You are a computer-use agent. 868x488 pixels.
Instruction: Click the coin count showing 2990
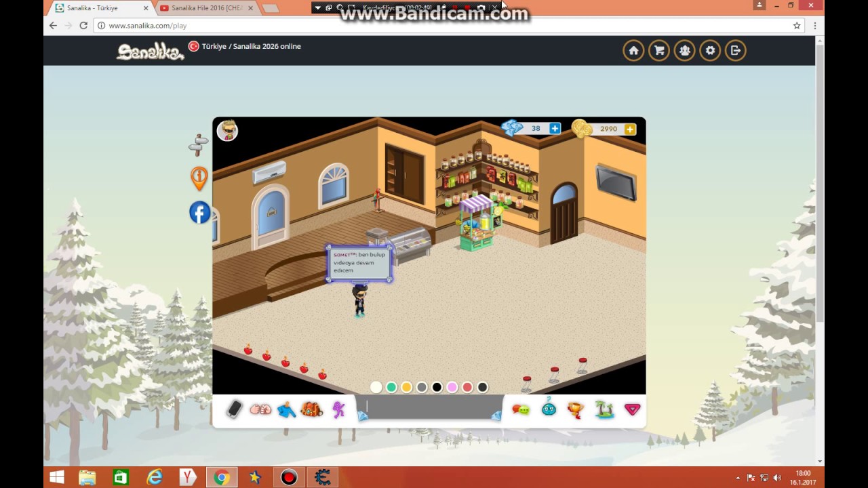[x=608, y=129]
